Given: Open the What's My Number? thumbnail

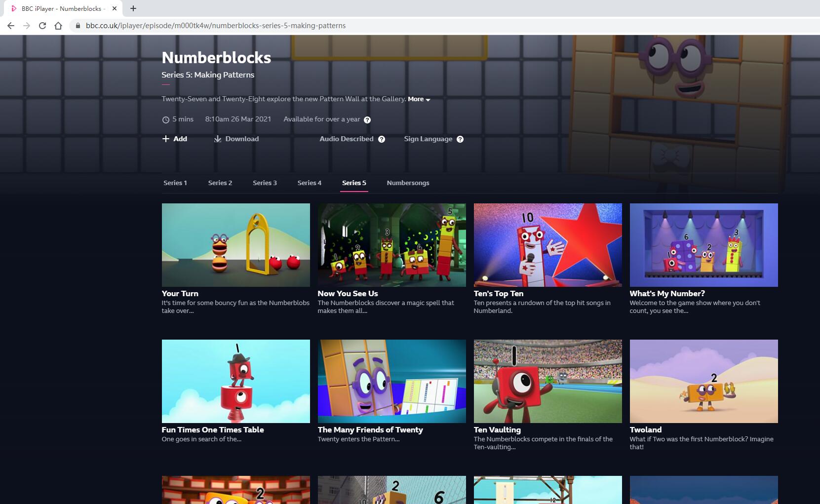Looking at the screenshot, I should pyautogui.click(x=704, y=245).
